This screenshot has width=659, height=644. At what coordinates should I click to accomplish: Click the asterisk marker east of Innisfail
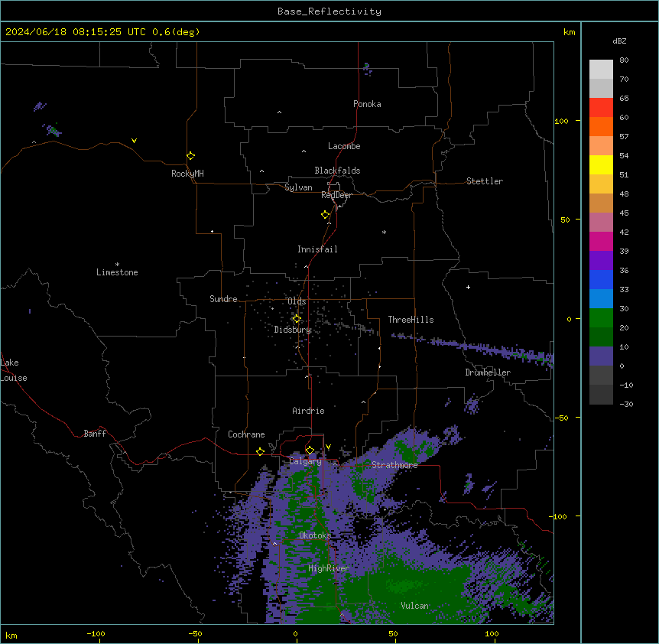(384, 232)
